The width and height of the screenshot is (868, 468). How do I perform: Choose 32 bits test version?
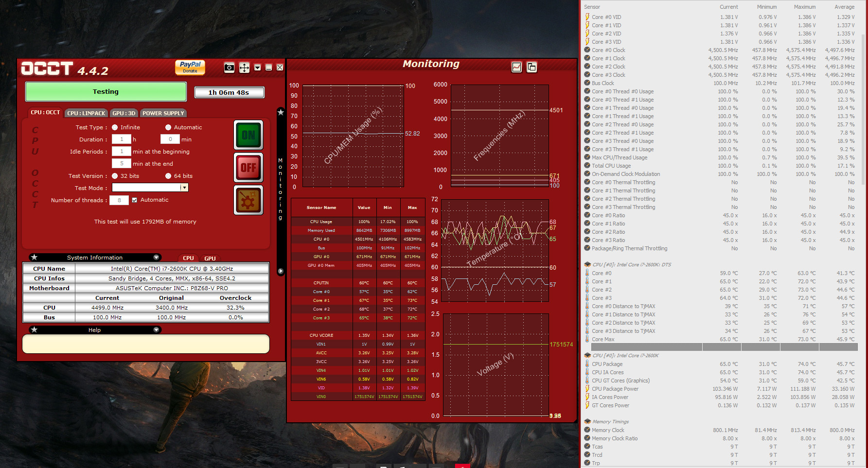click(115, 176)
